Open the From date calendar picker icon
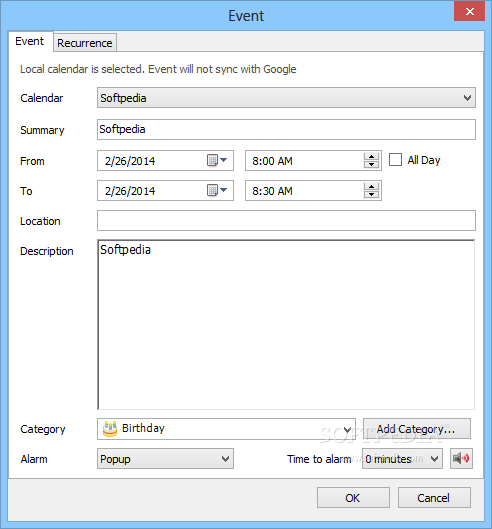The width and height of the screenshot is (492, 529). (x=217, y=160)
